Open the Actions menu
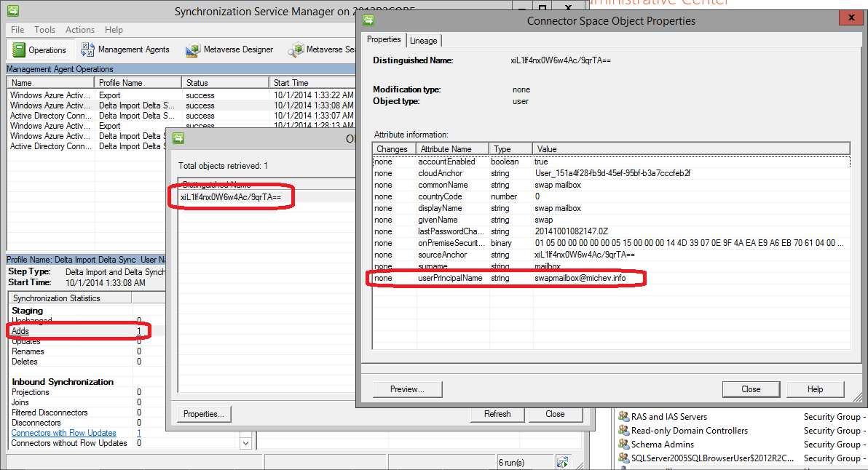868x470 pixels. click(79, 29)
